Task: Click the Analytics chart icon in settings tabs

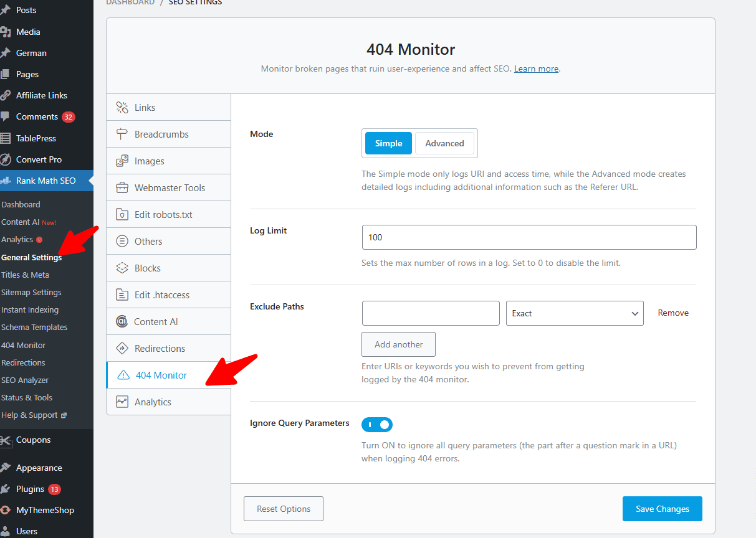Action: (122, 402)
